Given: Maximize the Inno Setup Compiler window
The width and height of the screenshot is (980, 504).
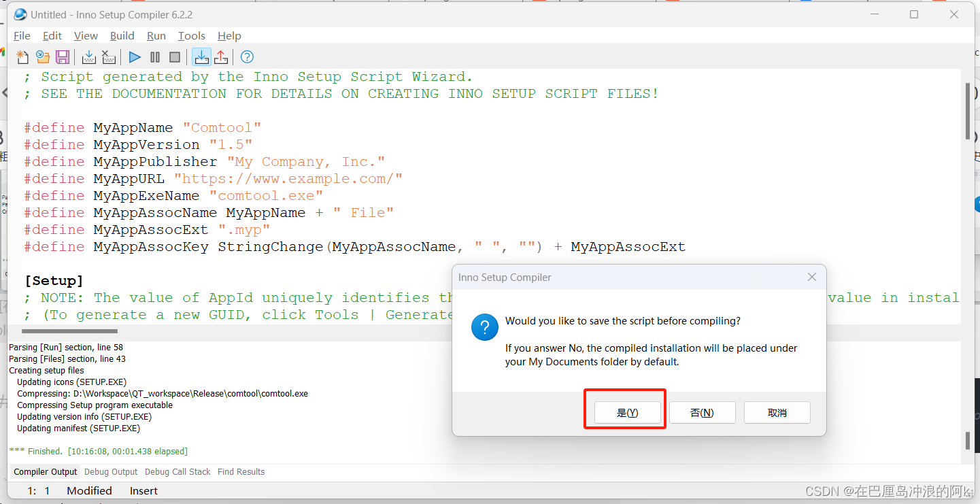Looking at the screenshot, I should pos(914,14).
